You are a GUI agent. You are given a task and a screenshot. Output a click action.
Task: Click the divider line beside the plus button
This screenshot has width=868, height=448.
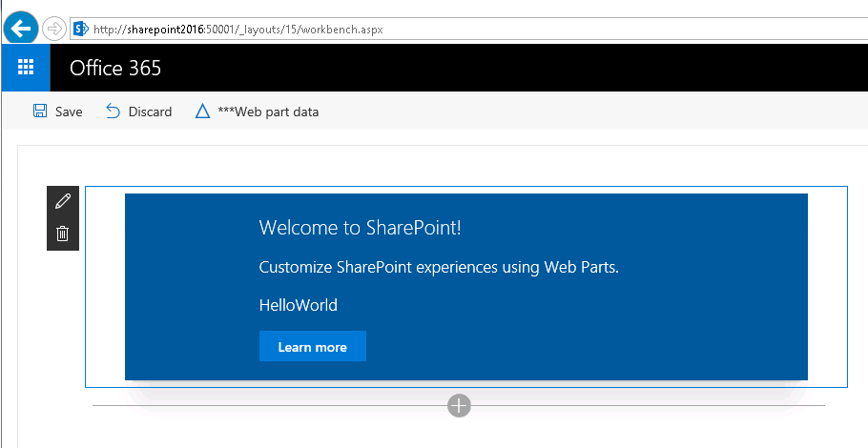coord(270,405)
